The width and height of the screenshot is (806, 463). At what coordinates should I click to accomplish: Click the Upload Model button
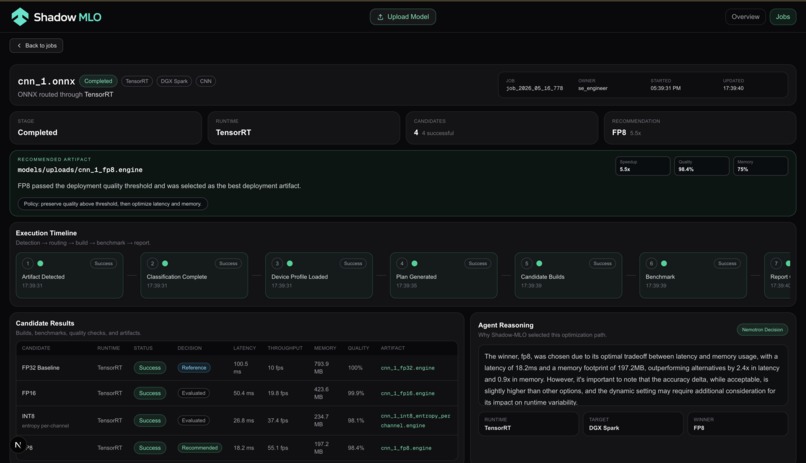(x=403, y=17)
